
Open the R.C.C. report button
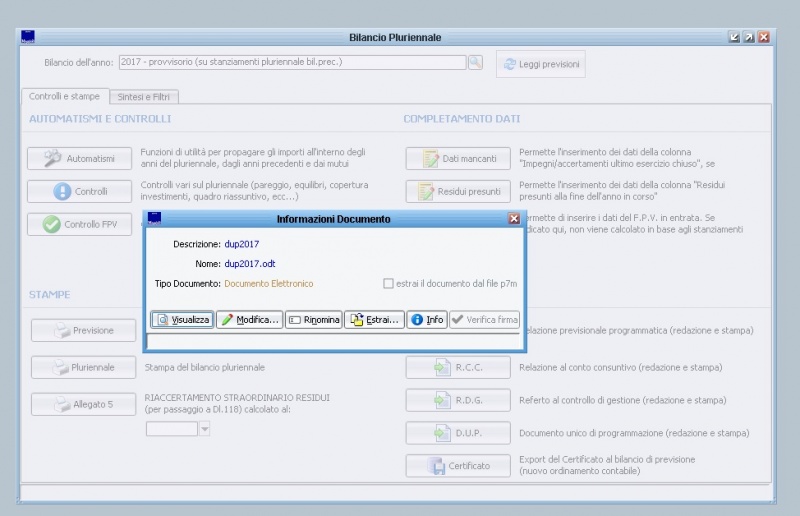[458, 367]
